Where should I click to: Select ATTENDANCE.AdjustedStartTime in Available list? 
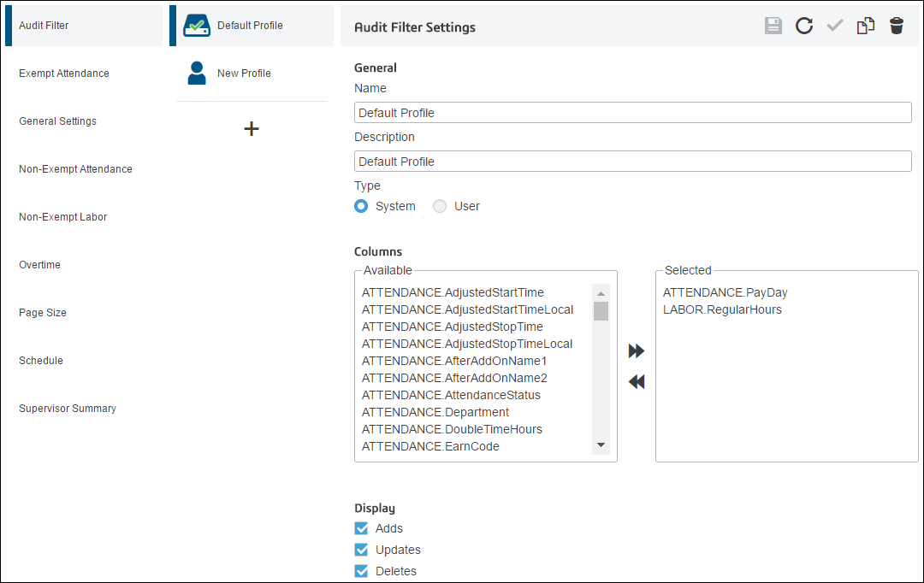click(453, 292)
